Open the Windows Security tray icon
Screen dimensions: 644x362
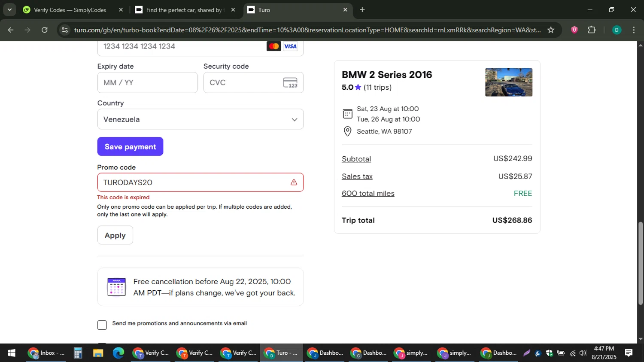[550, 353]
